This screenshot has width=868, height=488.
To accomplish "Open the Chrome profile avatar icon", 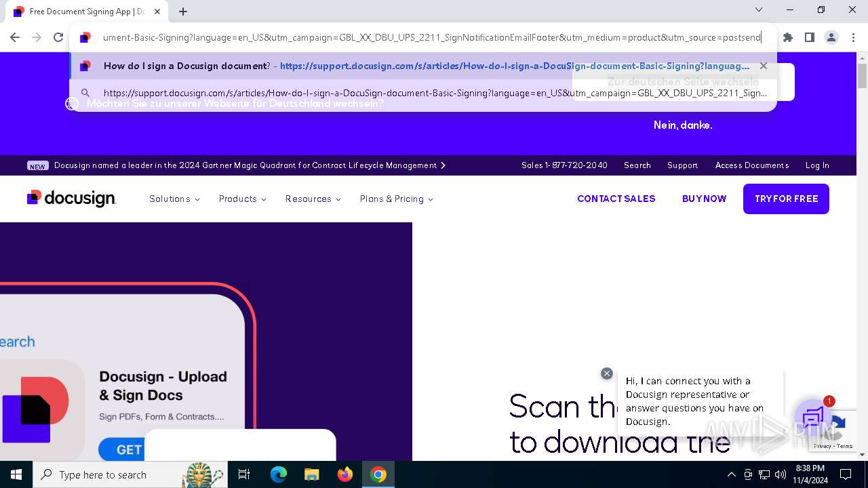I will (831, 37).
